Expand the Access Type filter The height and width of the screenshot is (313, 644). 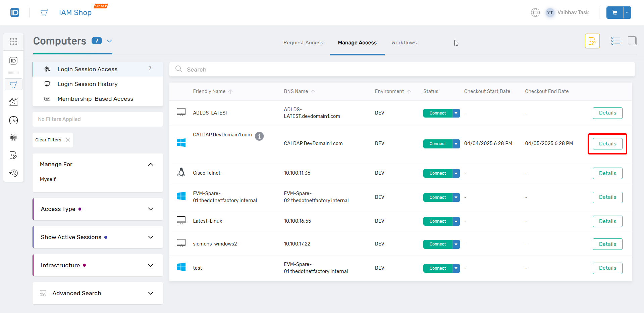pos(151,209)
